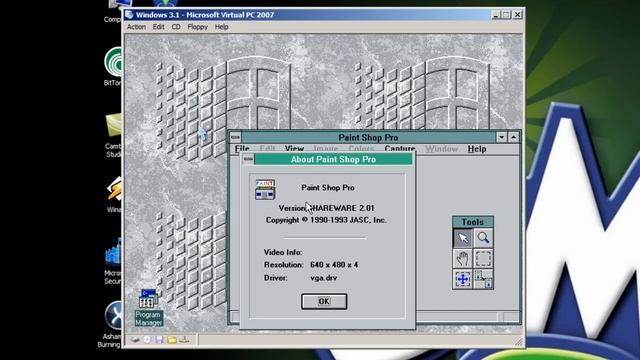Click the hard disk status icon in Virtual PC

135,340
